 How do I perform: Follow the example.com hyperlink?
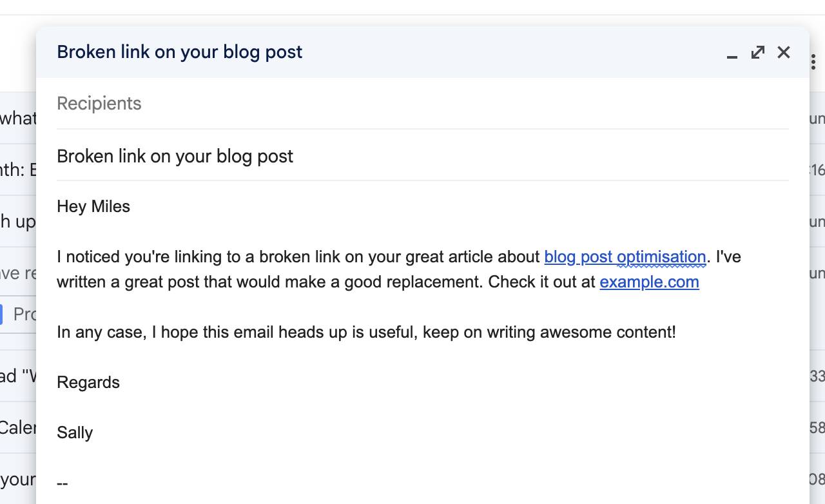pyautogui.click(x=649, y=282)
